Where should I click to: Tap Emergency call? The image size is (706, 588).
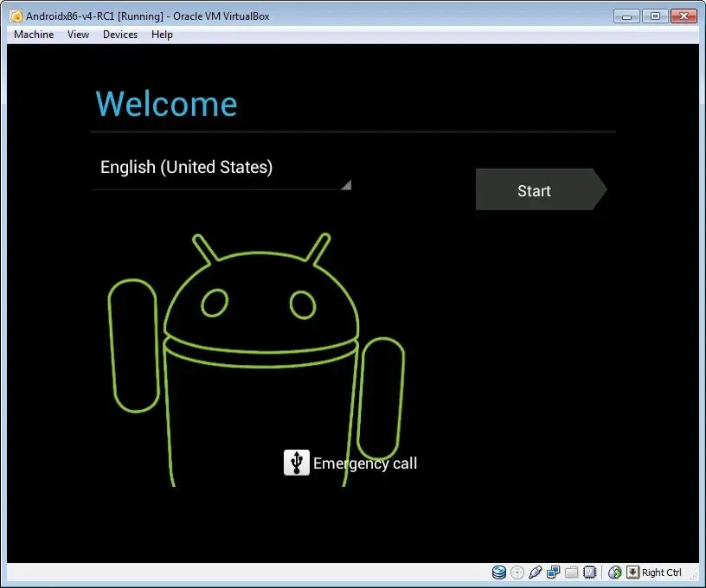(365, 463)
